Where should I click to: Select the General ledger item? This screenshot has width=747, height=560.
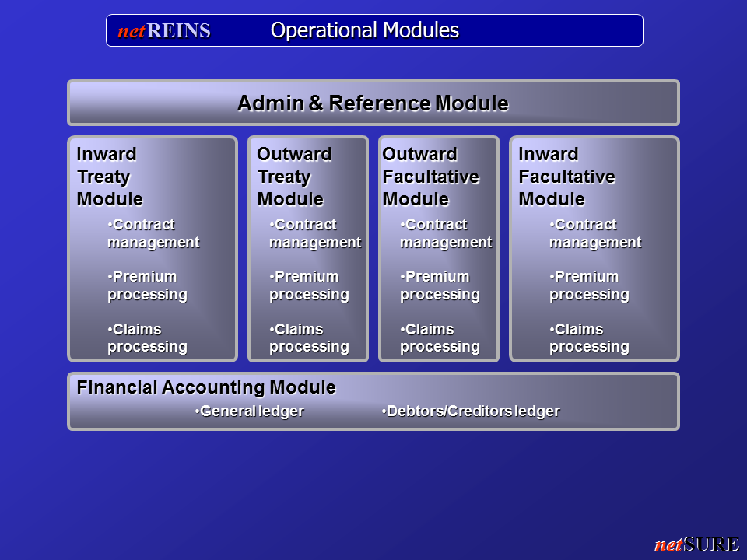(x=250, y=411)
